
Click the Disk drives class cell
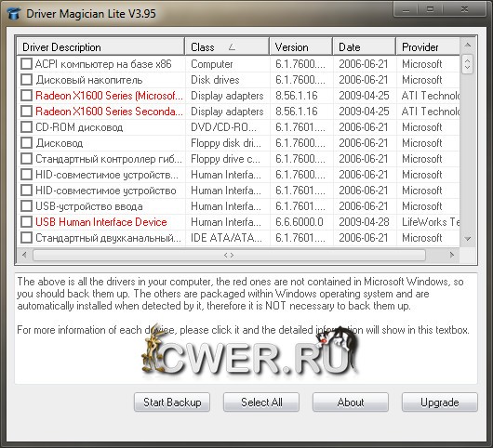point(215,80)
